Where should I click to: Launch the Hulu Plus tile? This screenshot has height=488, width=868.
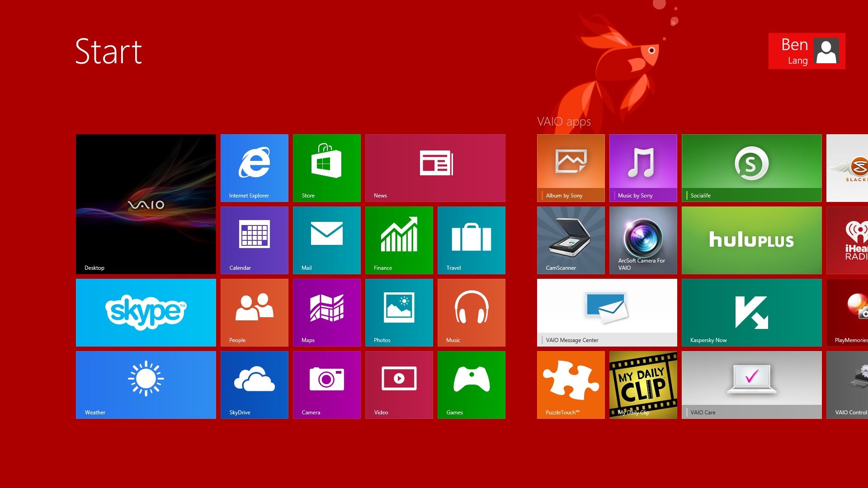tap(752, 240)
